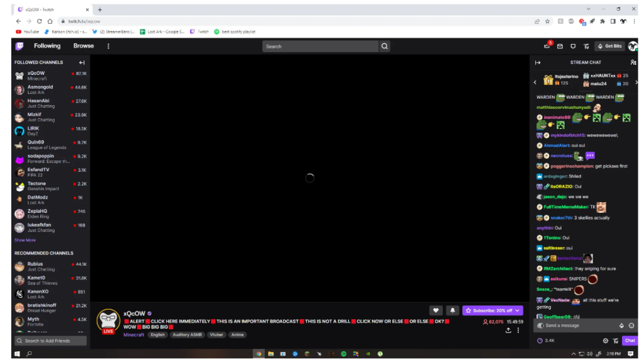Viewport: 644px width, 362px height.
Task: Click Show More under followed channels
Action: point(25,240)
